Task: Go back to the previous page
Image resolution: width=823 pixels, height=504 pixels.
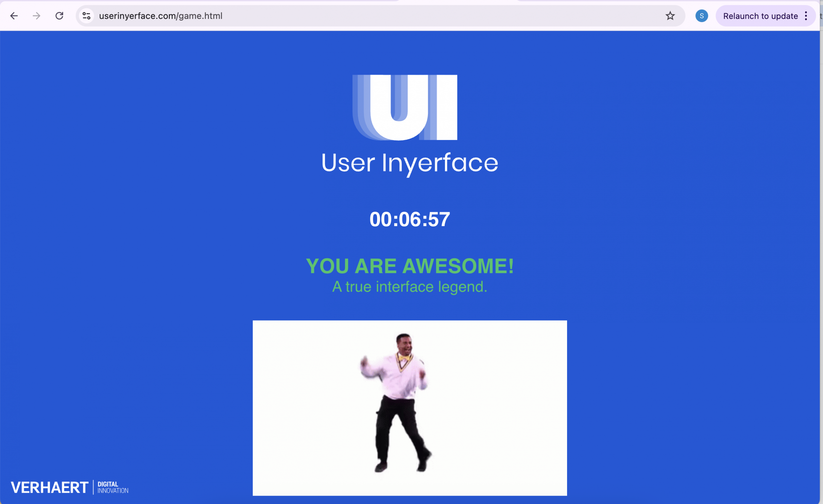Action: 14,16
